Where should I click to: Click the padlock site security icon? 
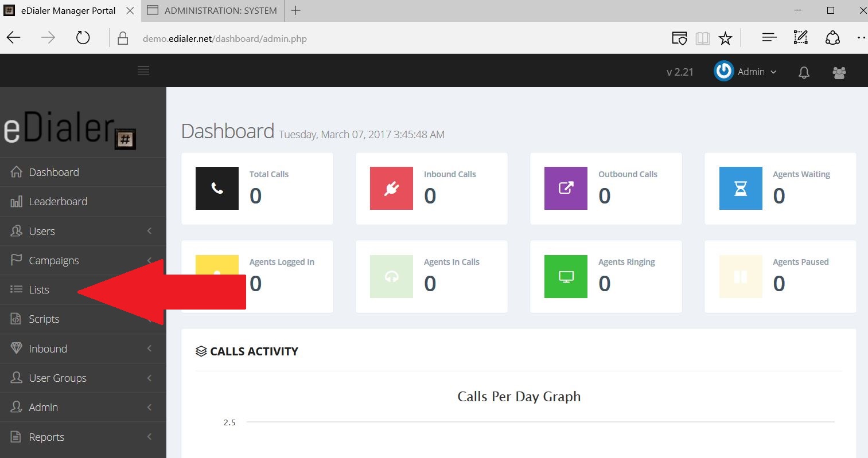[x=123, y=38]
